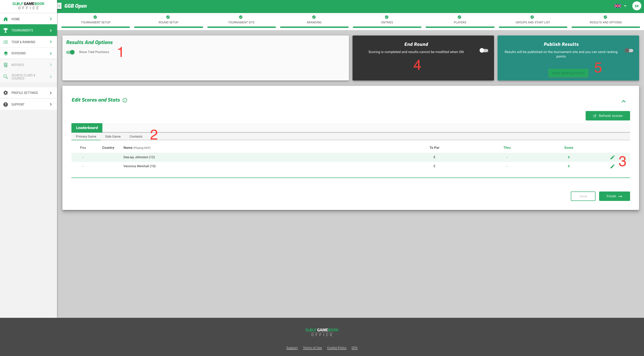
Task: Turn on the Publish Results toggle
Action: 629,50
